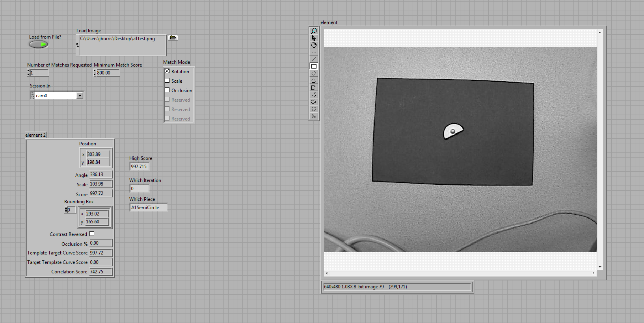
Task: Click the Bounding Box x value 293.02
Action: [x=97, y=214]
